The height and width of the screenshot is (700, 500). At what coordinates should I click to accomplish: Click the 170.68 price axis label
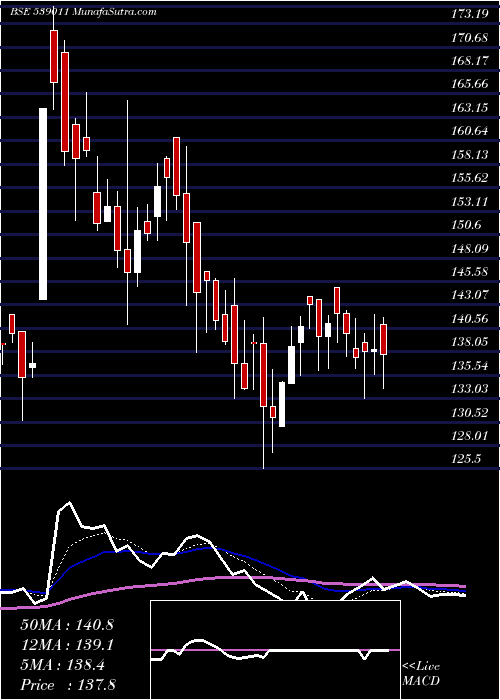tap(470, 38)
